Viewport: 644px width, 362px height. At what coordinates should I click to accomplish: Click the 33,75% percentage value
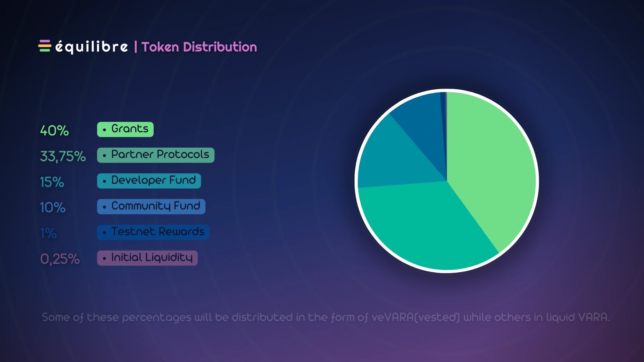tap(63, 156)
